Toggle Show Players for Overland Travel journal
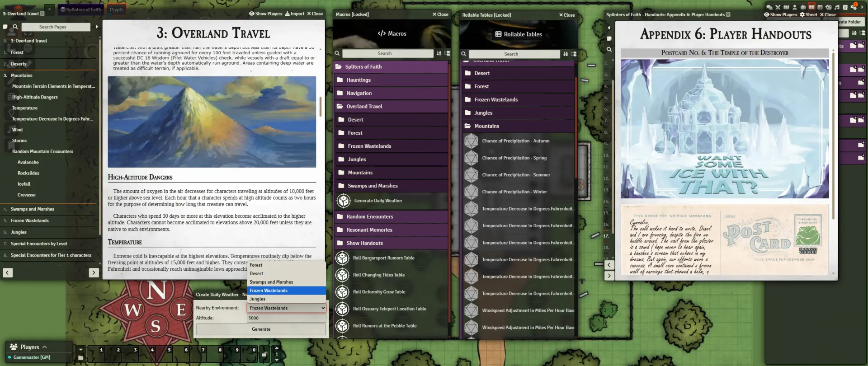The width and height of the screenshot is (868, 366). pyautogui.click(x=265, y=14)
